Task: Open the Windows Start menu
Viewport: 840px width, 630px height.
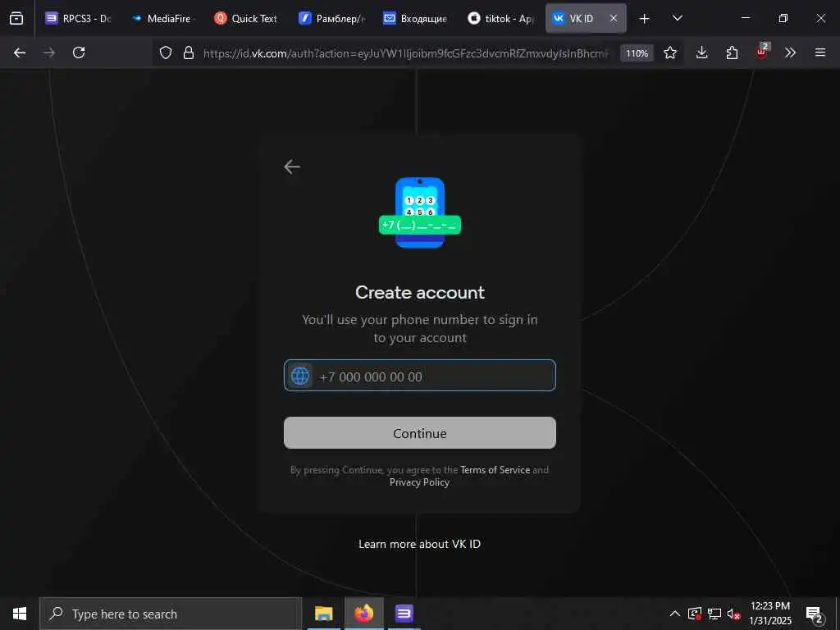Action: [x=20, y=614]
